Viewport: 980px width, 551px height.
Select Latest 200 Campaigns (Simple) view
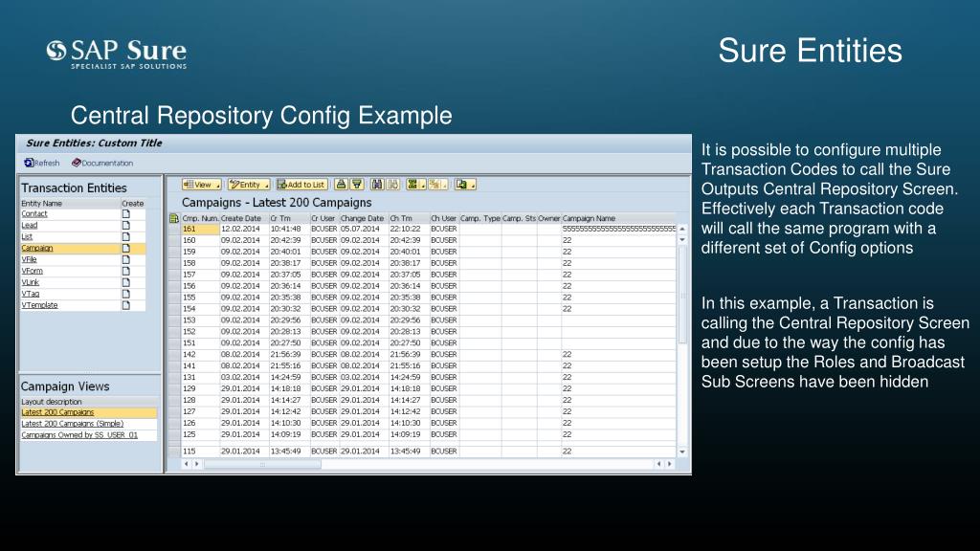[x=73, y=424]
